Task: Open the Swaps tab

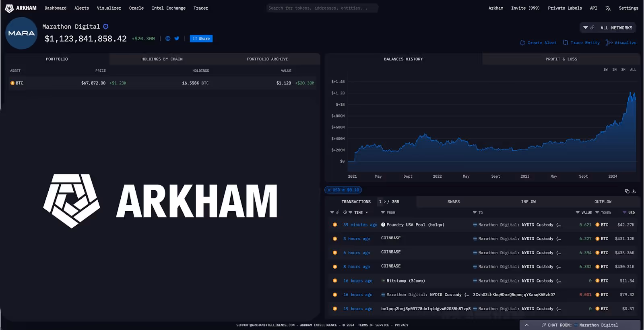Action: coord(454,202)
